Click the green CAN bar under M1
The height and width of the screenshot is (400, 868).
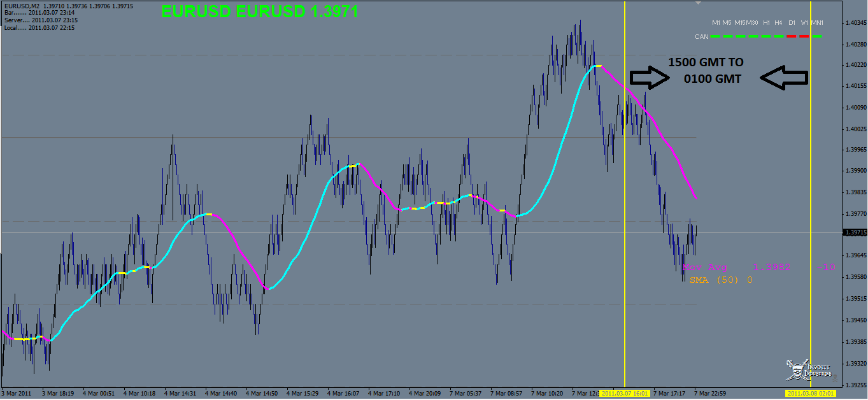coord(716,37)
